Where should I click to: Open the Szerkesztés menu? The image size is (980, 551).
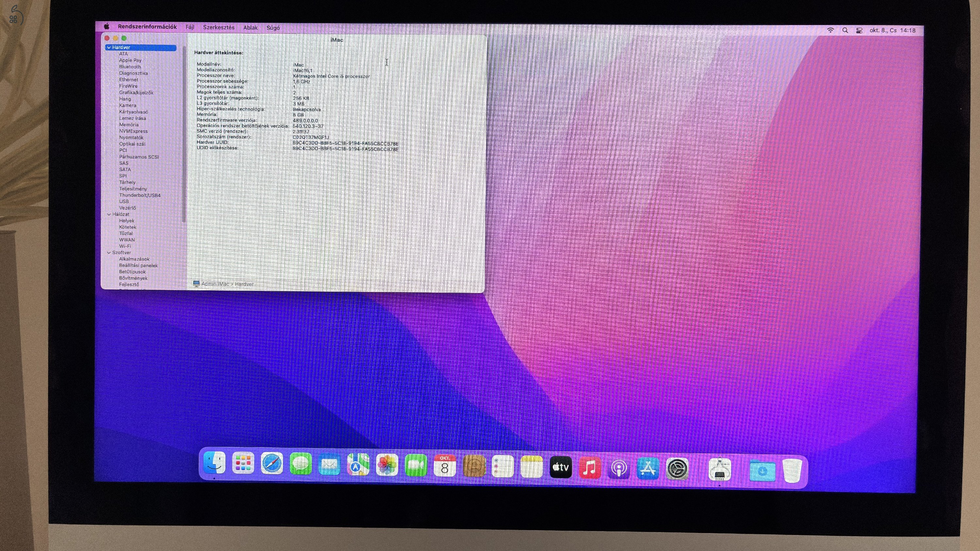(219, 27)
